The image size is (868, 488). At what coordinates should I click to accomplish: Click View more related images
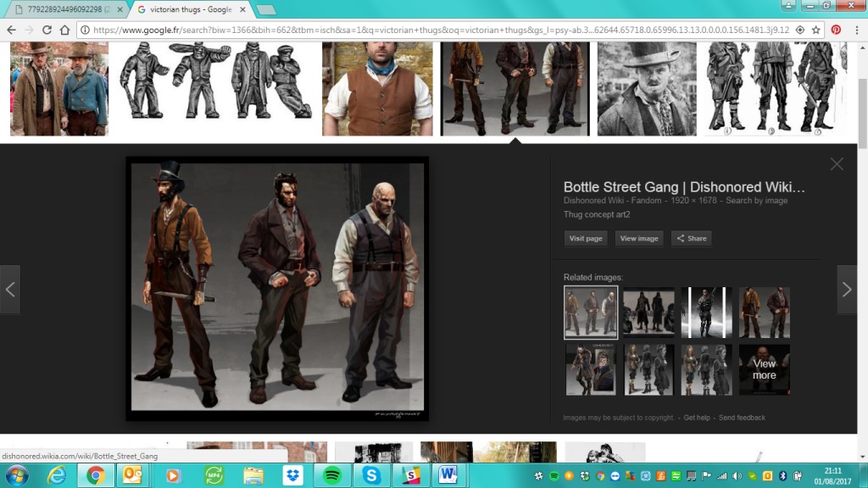tap(765, 369)
